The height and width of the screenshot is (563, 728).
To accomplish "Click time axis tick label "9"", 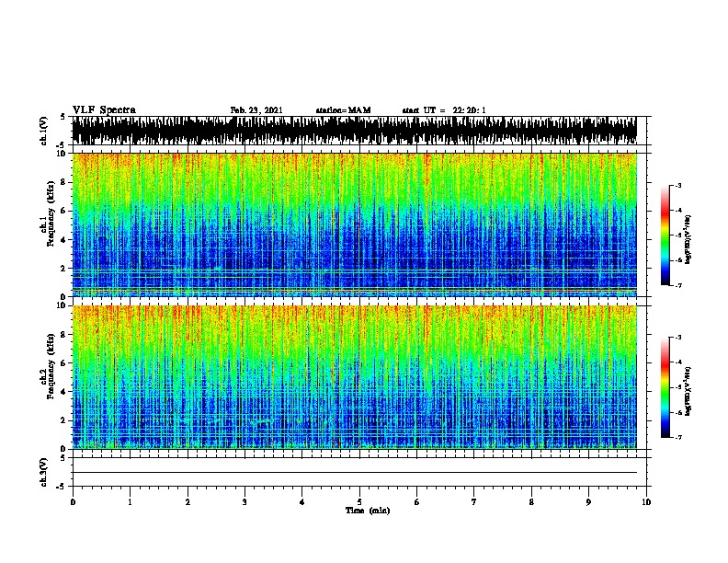I will click(588, 502).
